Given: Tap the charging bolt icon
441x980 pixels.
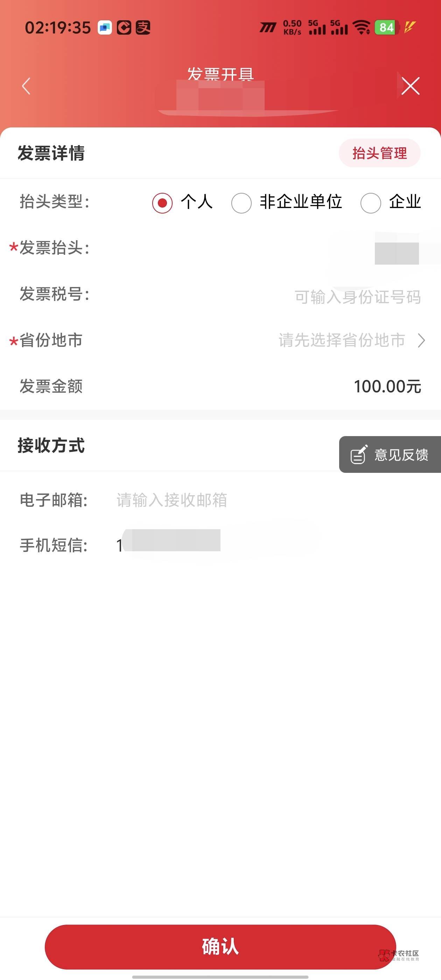Looking at the screenshot, I should 409,27.
